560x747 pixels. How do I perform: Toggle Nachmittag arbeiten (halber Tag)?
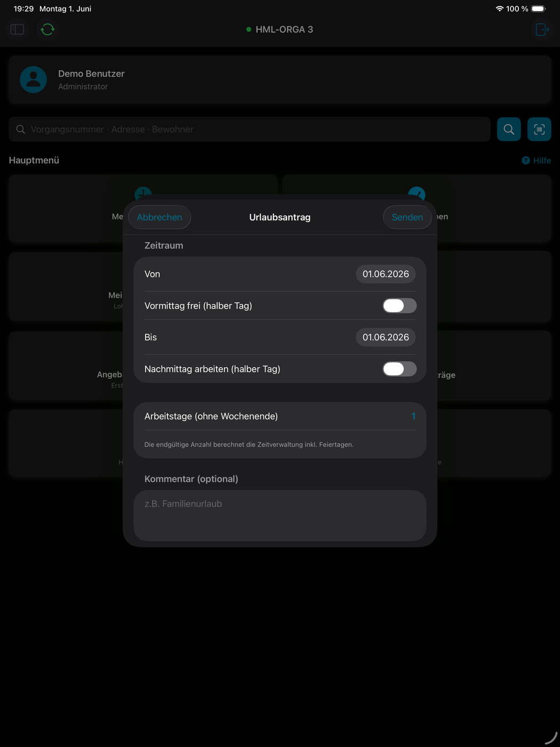[399, 369]
